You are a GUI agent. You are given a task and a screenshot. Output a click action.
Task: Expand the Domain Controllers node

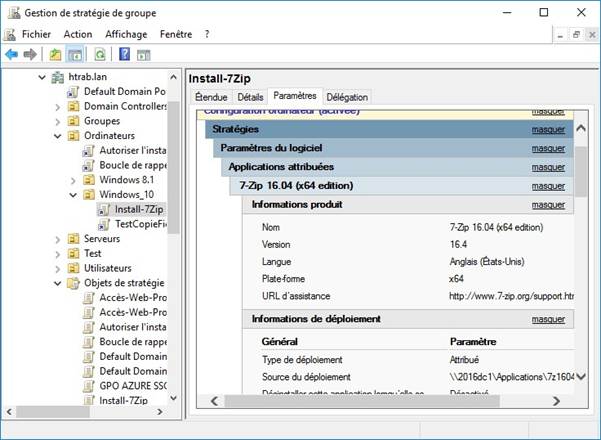click(x=57, y=107)
